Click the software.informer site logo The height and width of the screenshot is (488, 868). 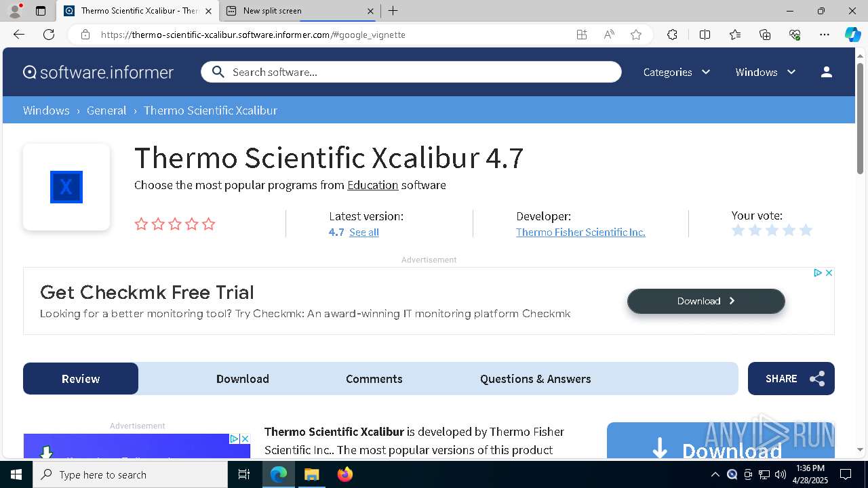[x=98, y=72]
